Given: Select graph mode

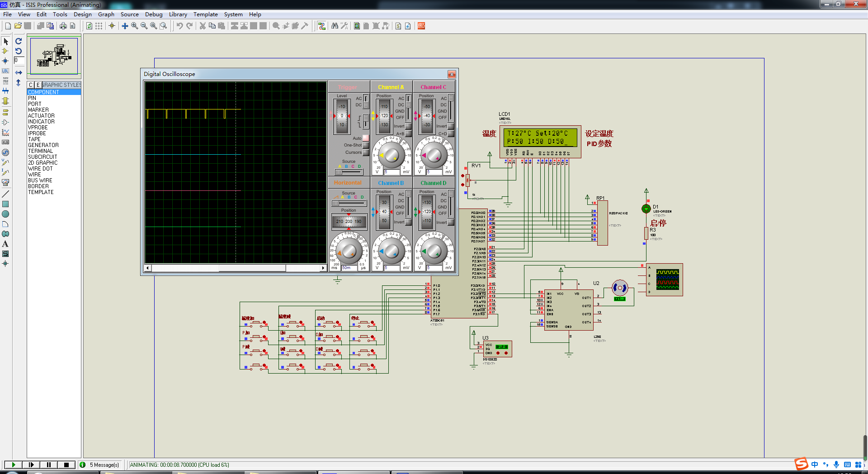Looking at the screenshot, I should coord(5,132).
